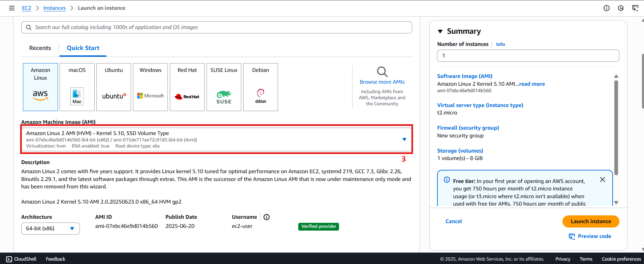
Task: Open Virtual server type (instance type) link
Action: pos(480,105)
